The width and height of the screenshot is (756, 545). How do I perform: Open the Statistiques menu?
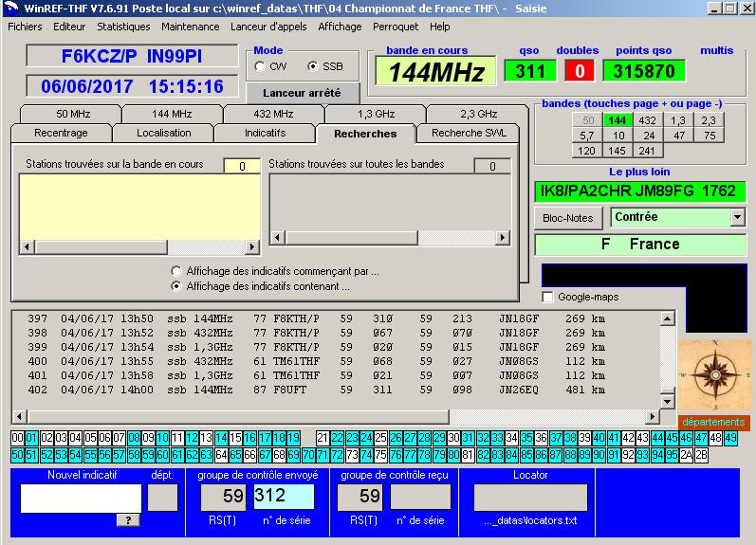pyautogui.click(x=123, y=27)
